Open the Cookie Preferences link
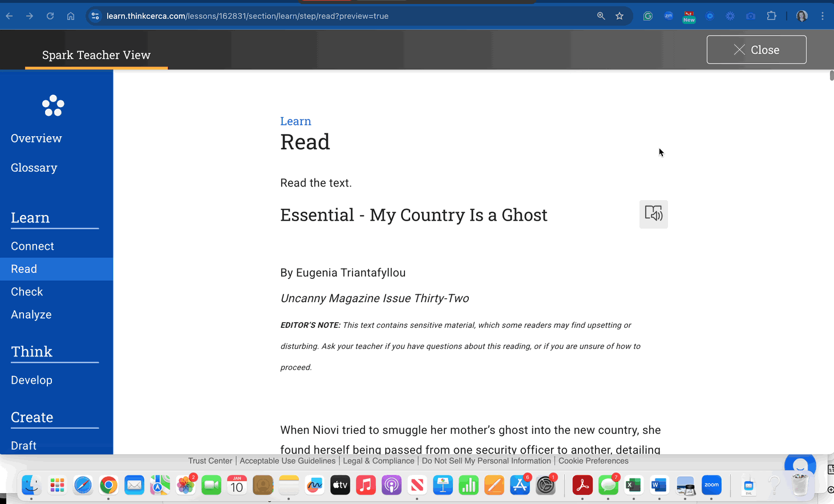 tap(593, 461)
